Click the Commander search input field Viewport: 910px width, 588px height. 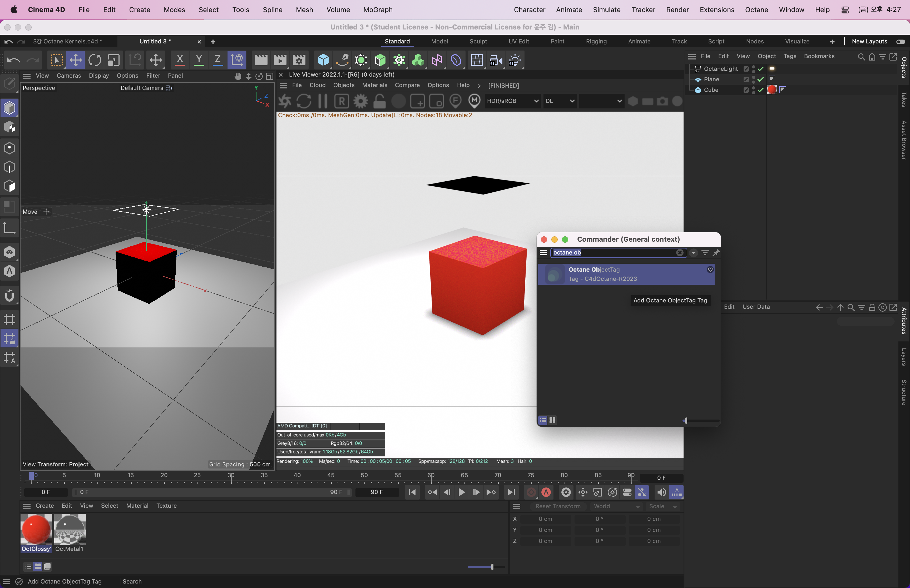coord(617,253)
